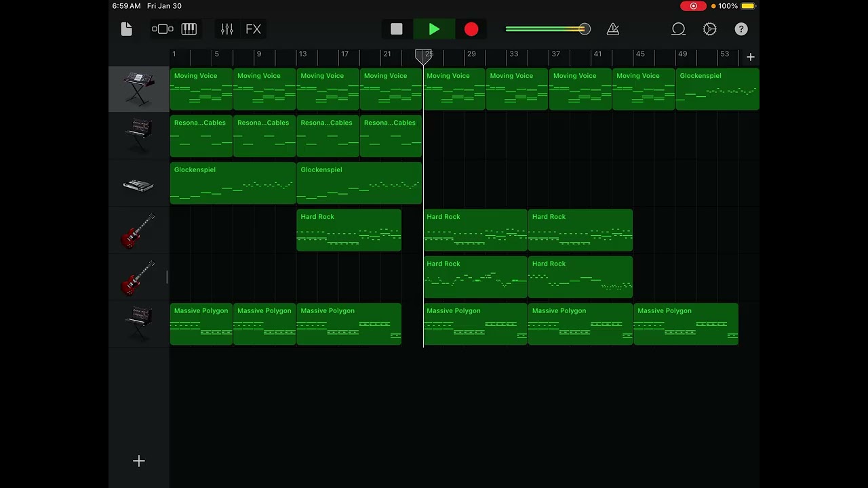This screenshot has height=488, width=868.
Task: Select the first Hard Rock guitar track icon
Action: tap(139, 230)
